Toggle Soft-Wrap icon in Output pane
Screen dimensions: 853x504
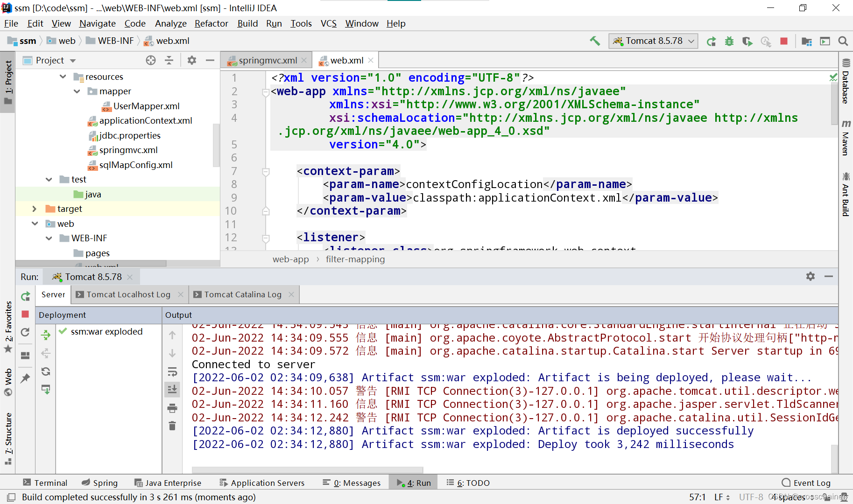point(172,372)
